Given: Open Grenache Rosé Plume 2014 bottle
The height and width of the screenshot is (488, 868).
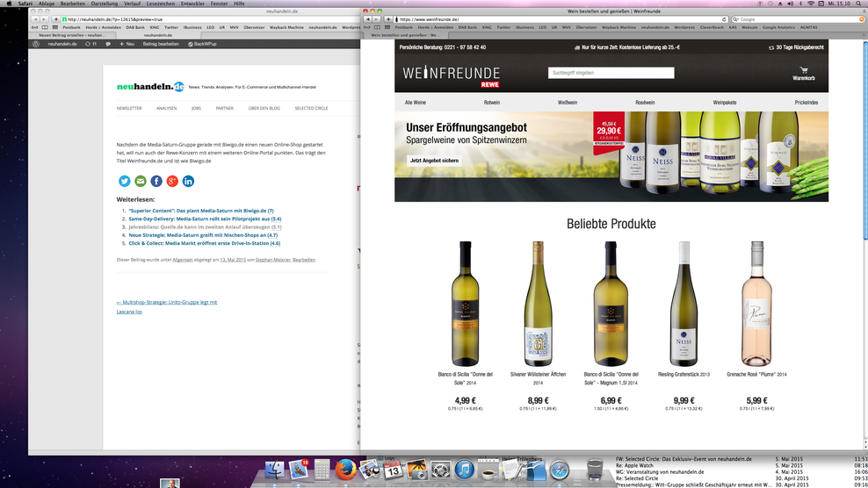Looking at the screenshot, I should [756, 304].
